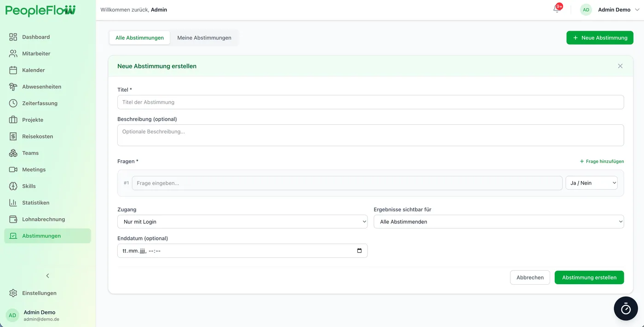Click the Abstimmung erstellen button
This screenshot has height=327, width=644.
tap(589, 277)
